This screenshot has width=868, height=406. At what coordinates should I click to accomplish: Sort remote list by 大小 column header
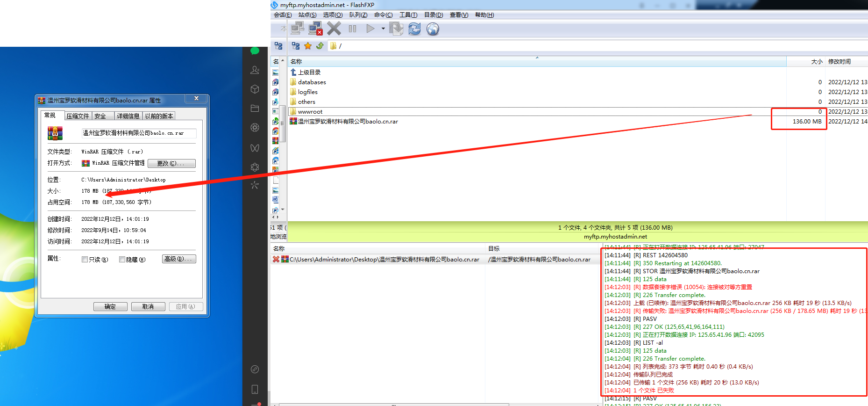coord(805,61)
